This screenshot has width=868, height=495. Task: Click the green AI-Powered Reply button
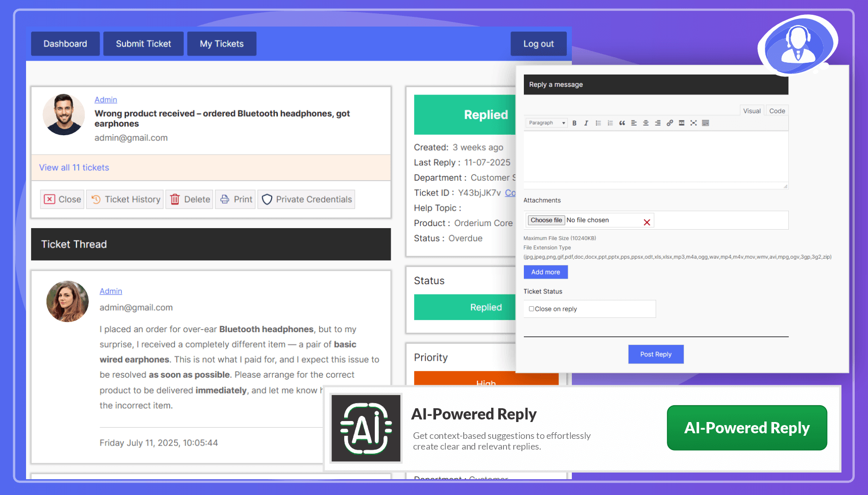click(x=747, y=428)
